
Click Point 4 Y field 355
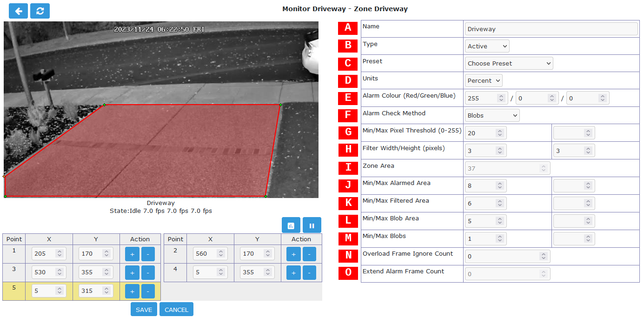pyautogui.click(x=257, y=272)
